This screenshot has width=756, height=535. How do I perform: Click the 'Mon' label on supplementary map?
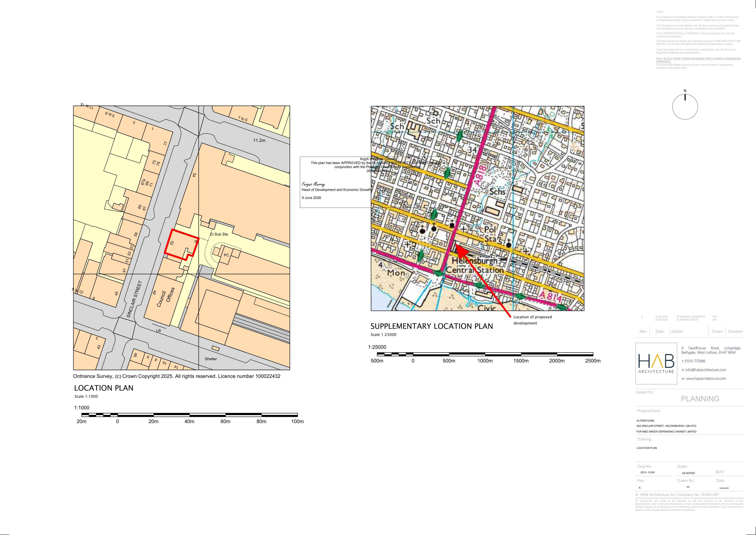pos(396,273)
